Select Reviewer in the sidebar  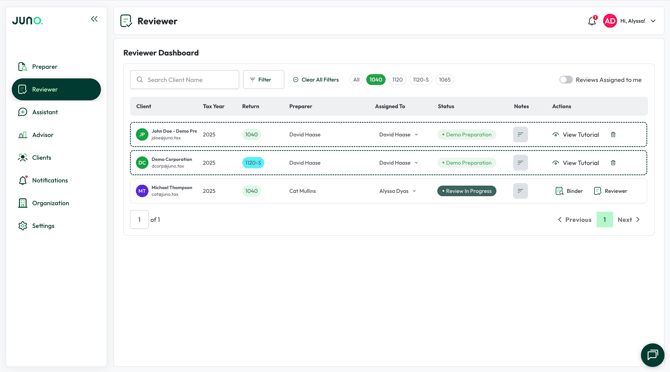click(x=56, y=89)
